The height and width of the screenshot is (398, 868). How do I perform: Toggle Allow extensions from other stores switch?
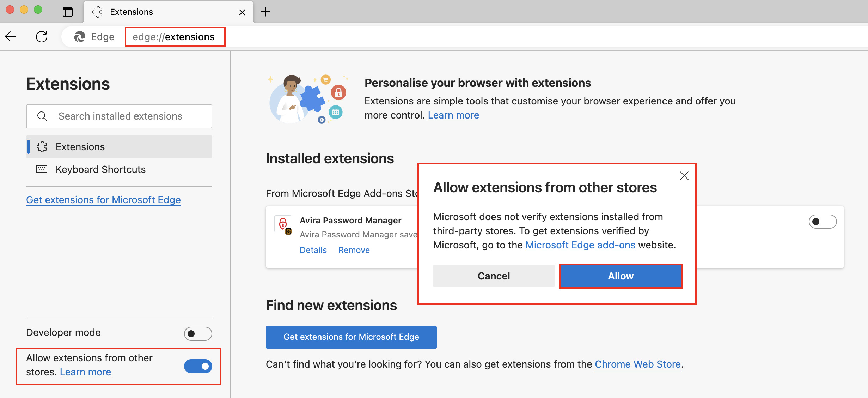coord(198,366)
